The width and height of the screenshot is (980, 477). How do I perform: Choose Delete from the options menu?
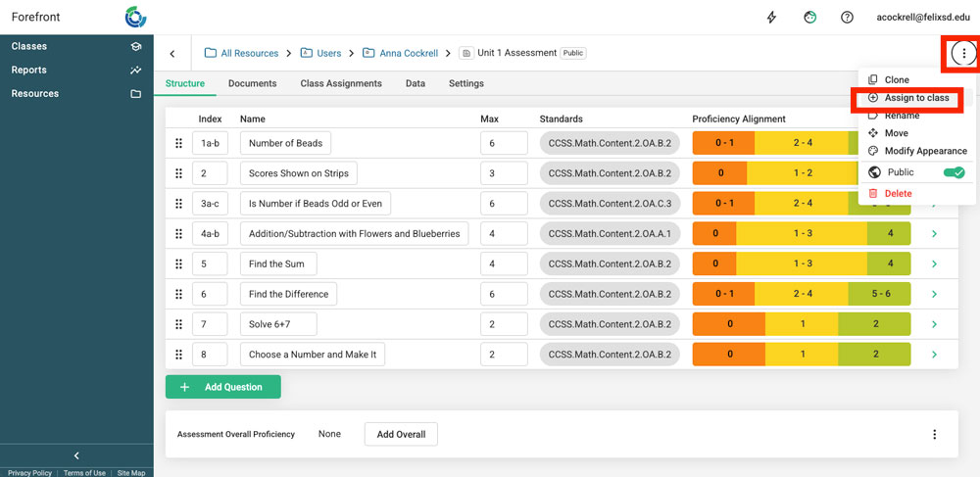(898, 194)
